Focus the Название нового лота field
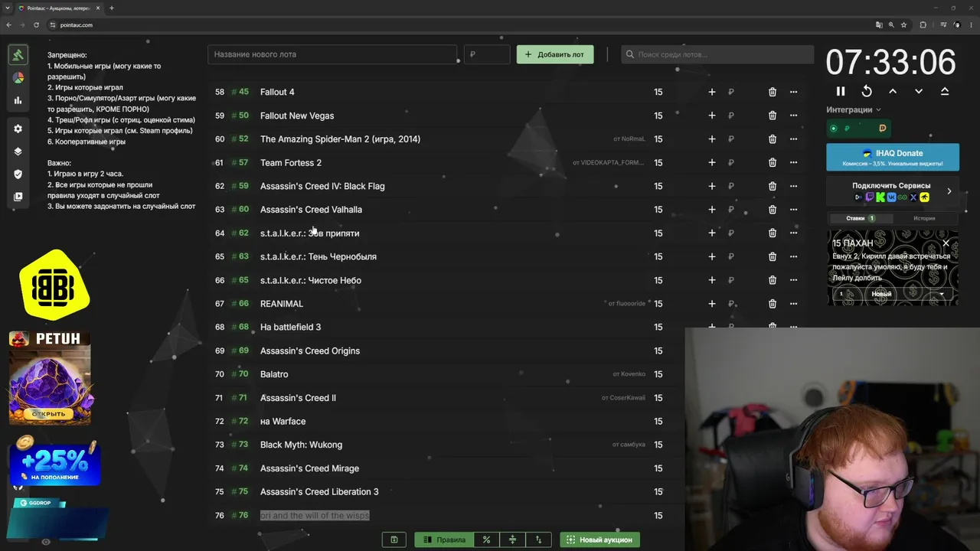The height and width of the screenshot is (551, 980). point(332,54)
